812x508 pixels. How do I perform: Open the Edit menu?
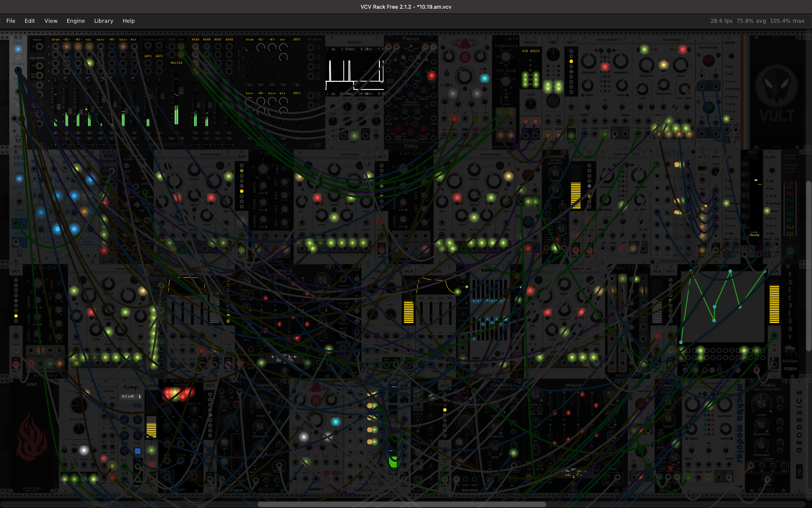(x=29, y=21)
